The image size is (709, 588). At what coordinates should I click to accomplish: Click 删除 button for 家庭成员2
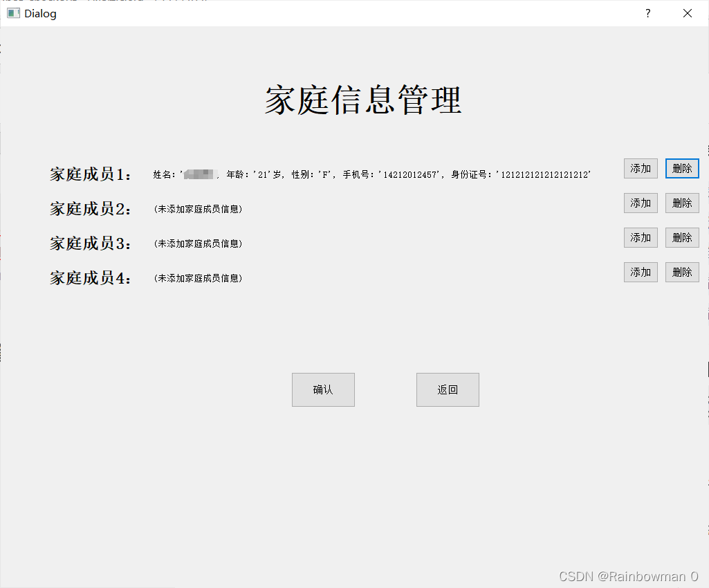click(682, 203)
